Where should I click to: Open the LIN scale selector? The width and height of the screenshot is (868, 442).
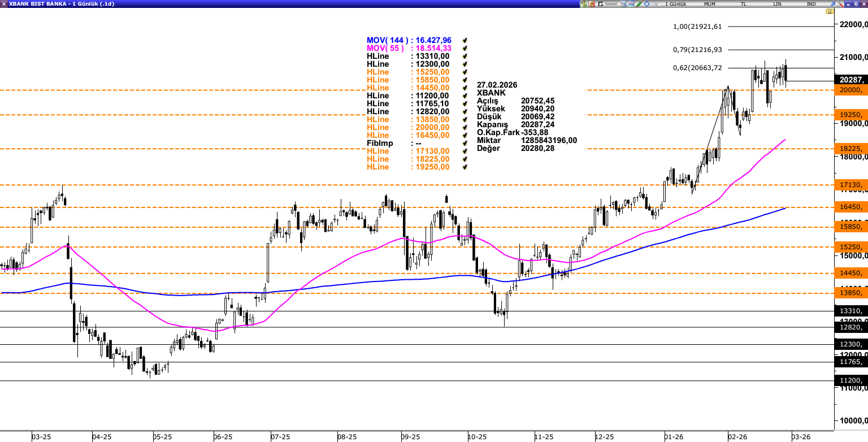point(777,4)
